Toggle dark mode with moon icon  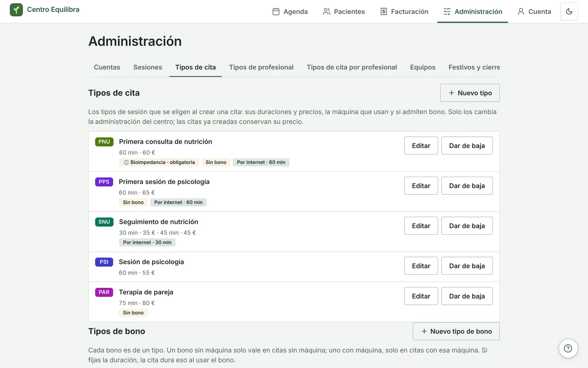569,11
